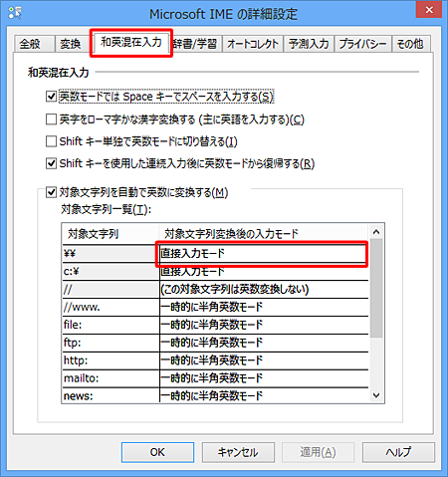448x477 pixels.
Task: Open input mode dropdown for news: row
Action: click(264, 395)
